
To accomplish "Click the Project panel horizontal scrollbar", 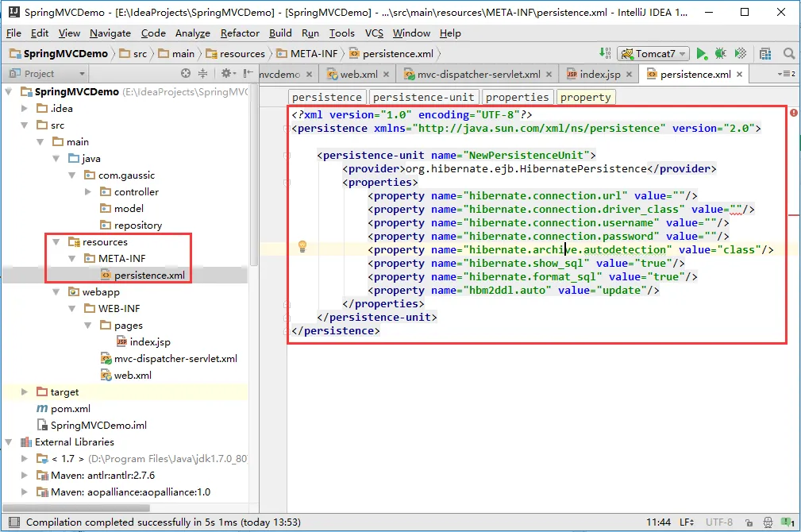I will click(77, 508).
